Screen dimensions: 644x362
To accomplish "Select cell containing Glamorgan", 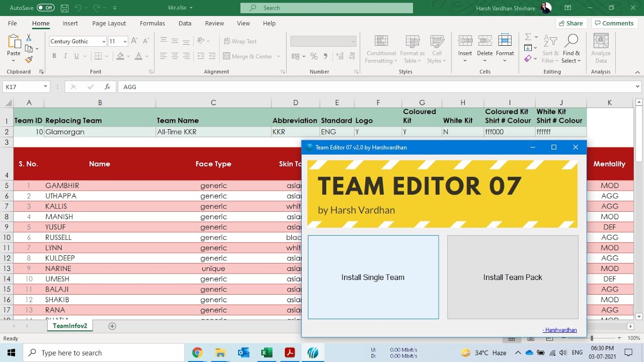I will [x=100, y=132].
